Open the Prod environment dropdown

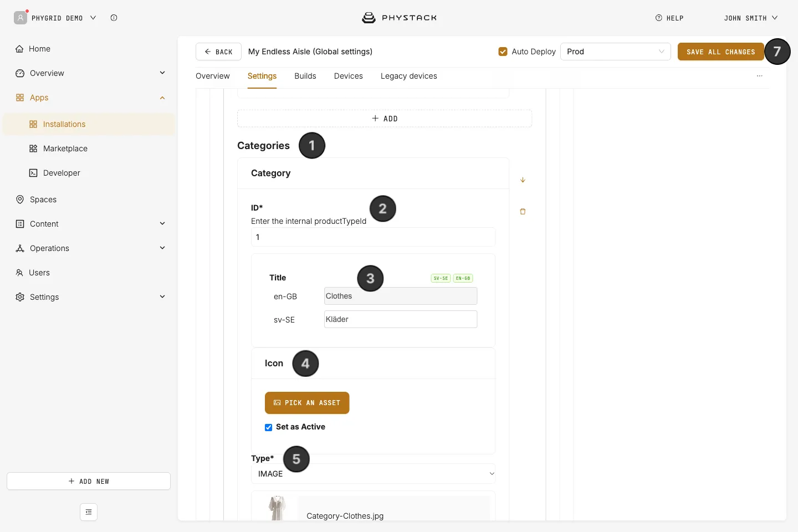616,52
